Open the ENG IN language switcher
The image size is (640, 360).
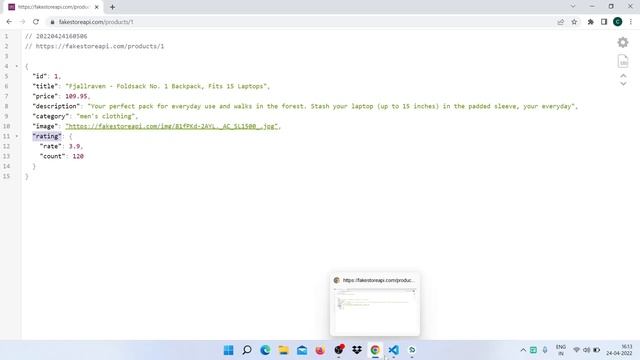pos(561,350)
